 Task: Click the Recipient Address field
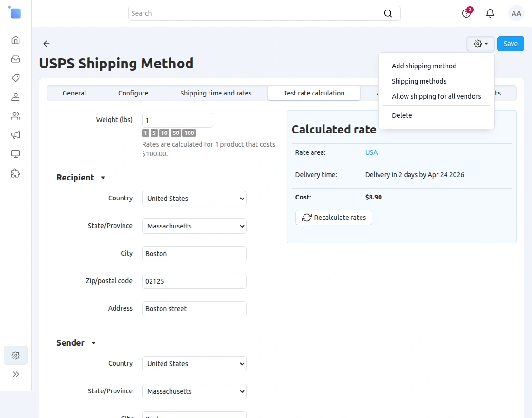click(194, 309)
